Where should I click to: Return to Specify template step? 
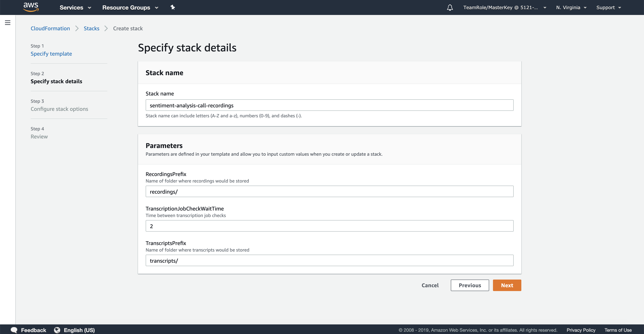pyautogui.click(x=51, y=54)
